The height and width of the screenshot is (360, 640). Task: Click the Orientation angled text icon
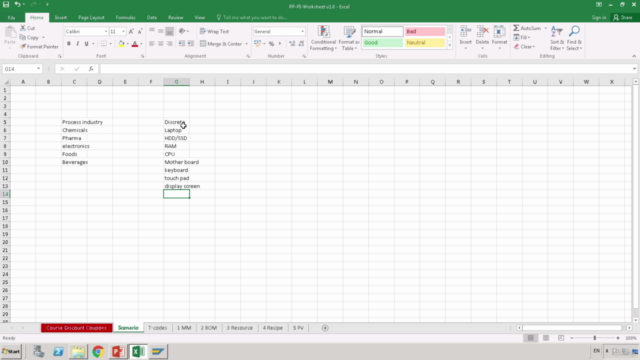click(182, 31)
